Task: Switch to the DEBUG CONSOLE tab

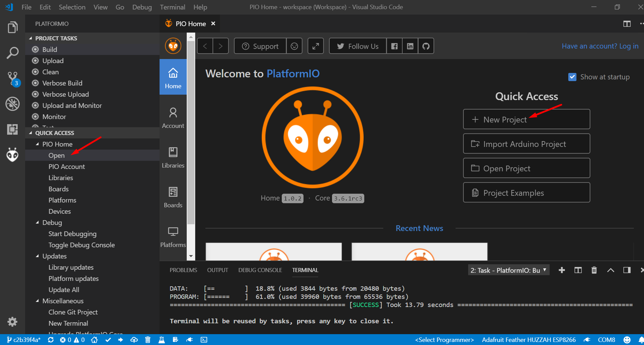Action: pyautogui.click(x=260, y=270)
